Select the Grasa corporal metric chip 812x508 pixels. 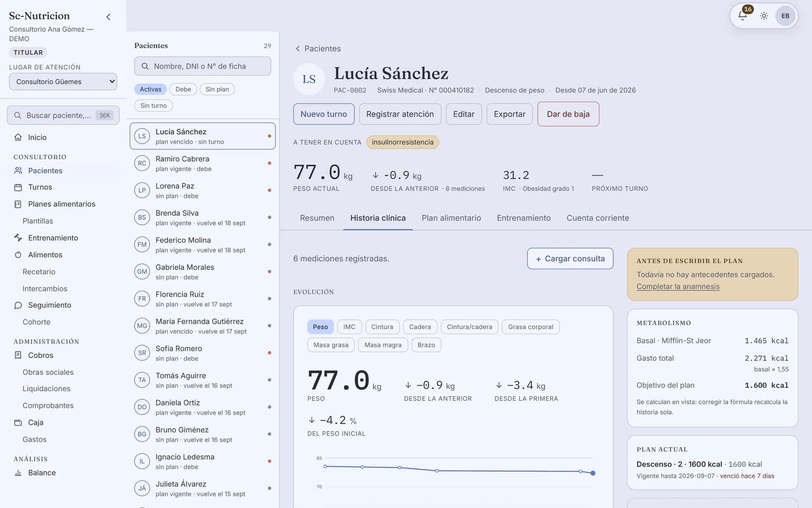530,327
